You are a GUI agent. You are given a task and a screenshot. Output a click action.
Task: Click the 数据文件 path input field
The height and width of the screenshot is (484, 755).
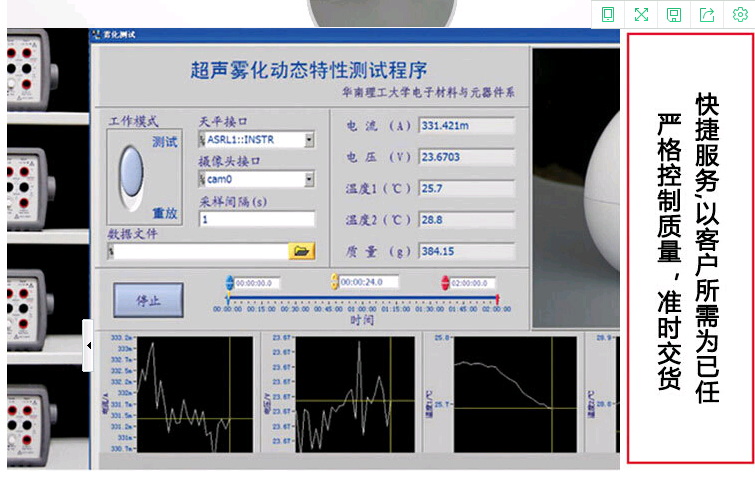198,251
